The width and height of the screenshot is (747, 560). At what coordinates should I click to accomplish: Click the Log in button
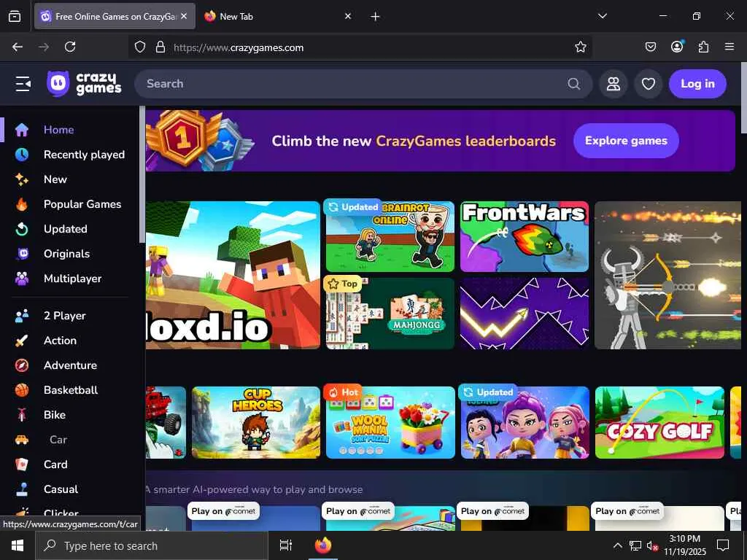point(697,84)
